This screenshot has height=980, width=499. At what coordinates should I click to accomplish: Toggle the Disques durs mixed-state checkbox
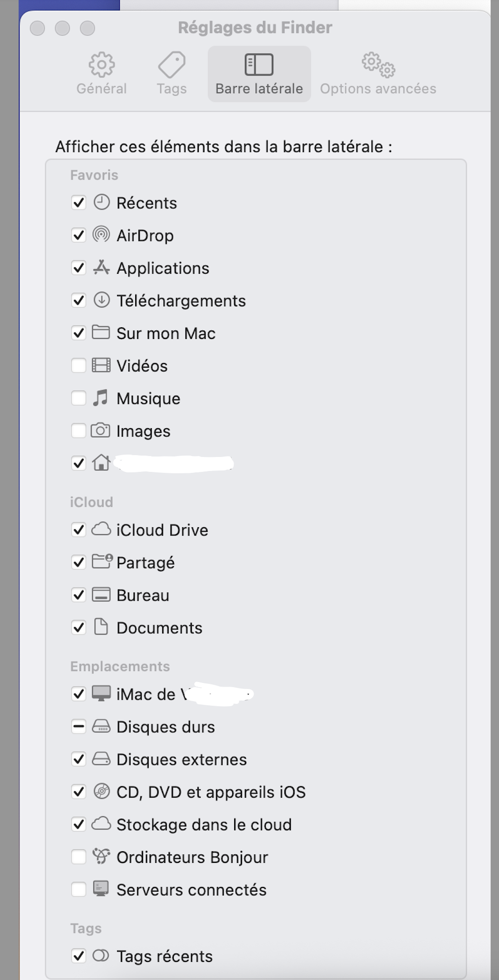pos(79,726)
